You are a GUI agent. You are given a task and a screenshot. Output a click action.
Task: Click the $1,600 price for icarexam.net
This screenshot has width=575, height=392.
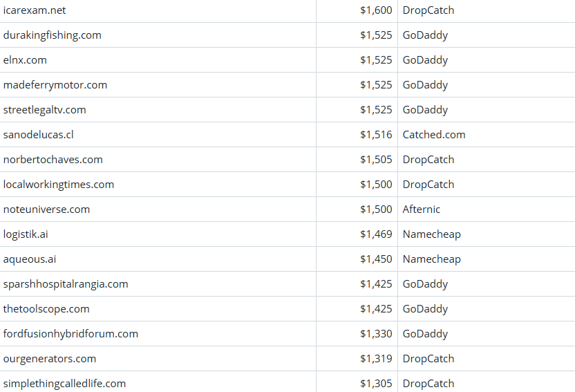[376, 10]
